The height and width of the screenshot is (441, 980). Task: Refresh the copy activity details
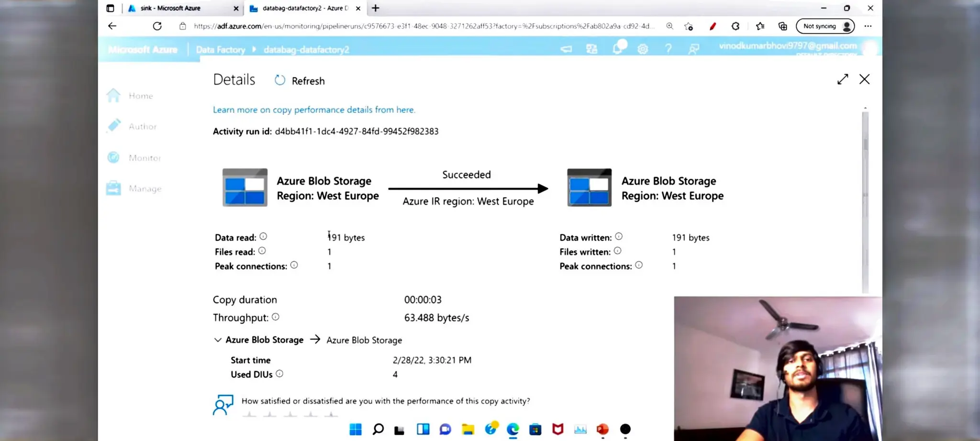click(300, 81)
